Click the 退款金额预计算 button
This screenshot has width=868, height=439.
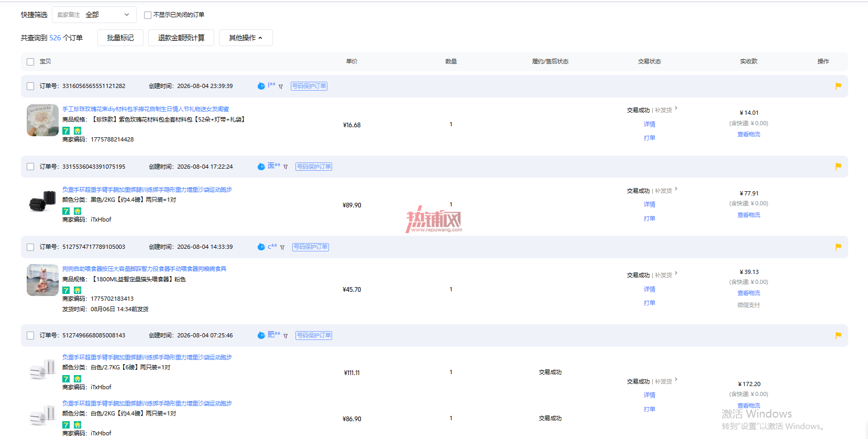pos(181,38)
